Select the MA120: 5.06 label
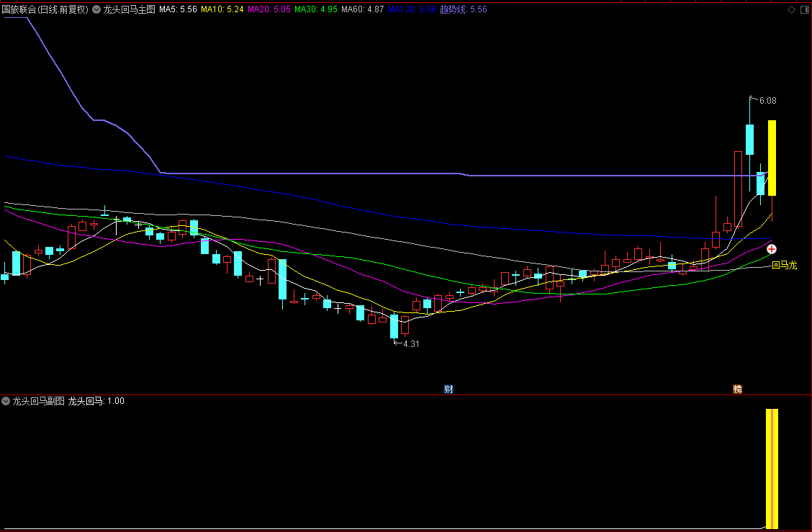The width and height of the screenshot is (812, 532). [x=412, y=9]
